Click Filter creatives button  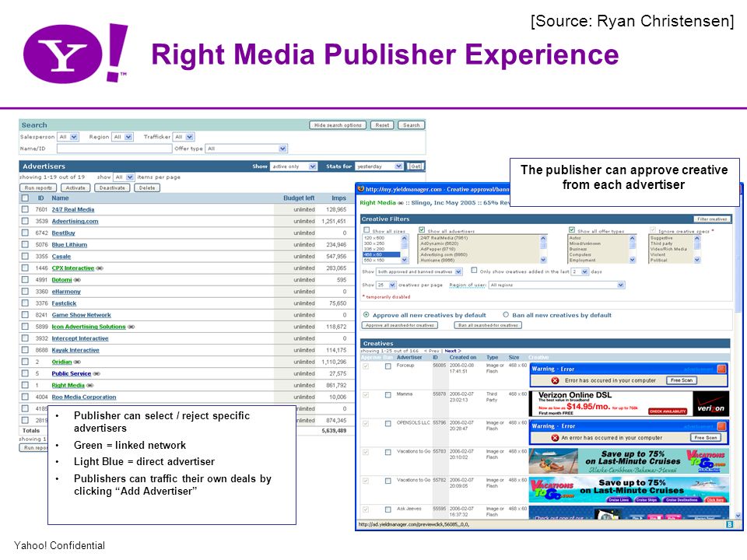click(x=712, y=219)
